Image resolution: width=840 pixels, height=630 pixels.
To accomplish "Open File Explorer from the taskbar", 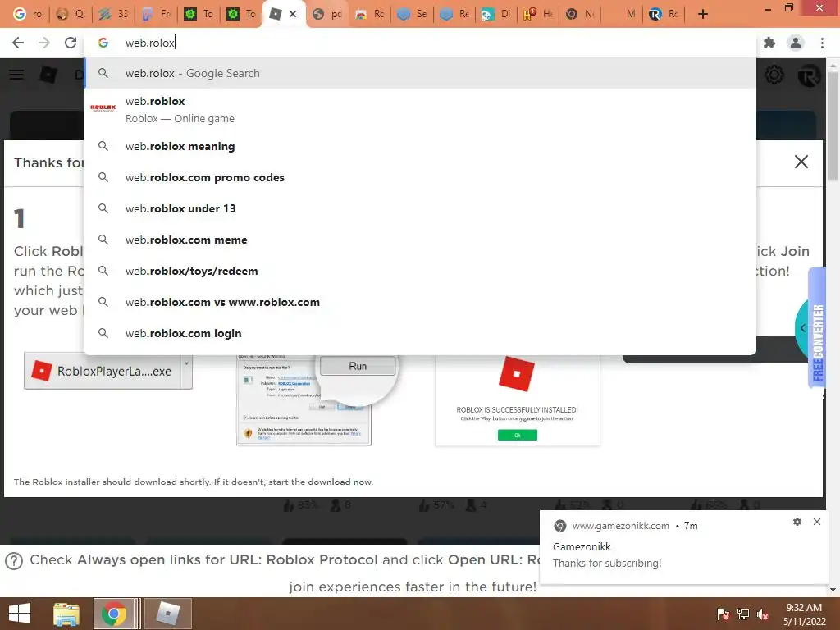I will click(x=66, y=614).
